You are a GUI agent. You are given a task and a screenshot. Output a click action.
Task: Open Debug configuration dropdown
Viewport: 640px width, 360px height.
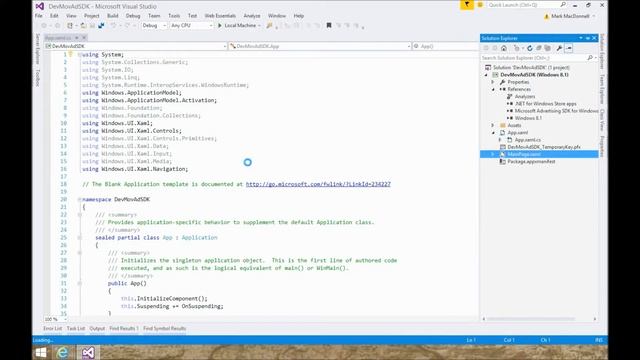point(154,25)
